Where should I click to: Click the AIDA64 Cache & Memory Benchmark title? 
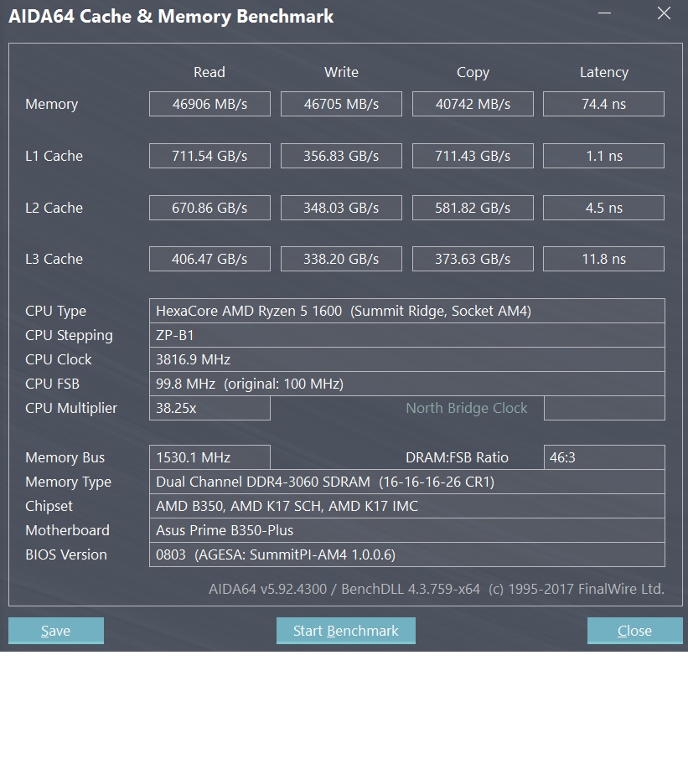(x=171, y=17)
